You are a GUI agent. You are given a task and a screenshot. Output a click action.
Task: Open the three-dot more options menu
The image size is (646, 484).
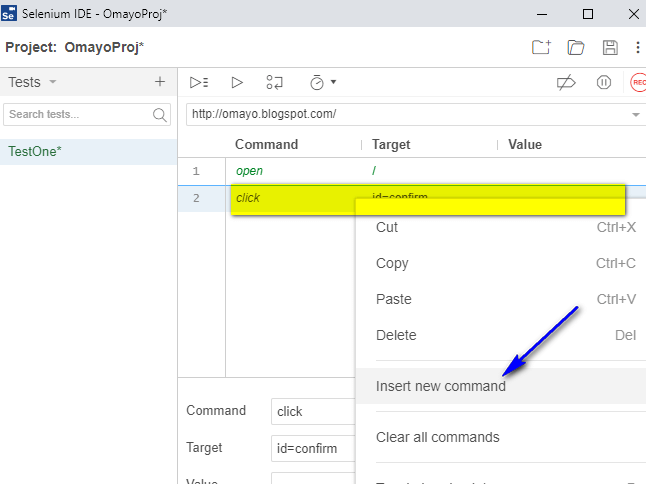[x=638, y=47]
